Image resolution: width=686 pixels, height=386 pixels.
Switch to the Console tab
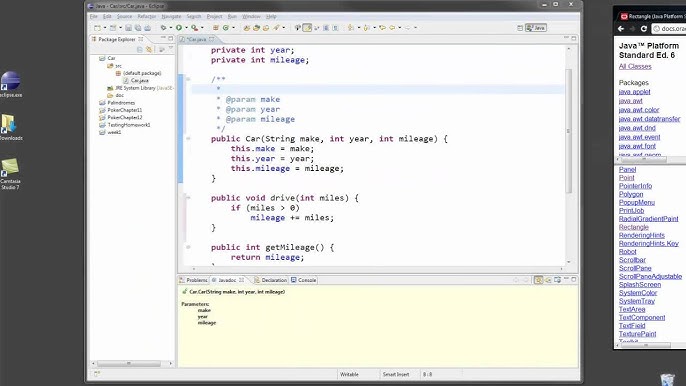tap(304, 280)
